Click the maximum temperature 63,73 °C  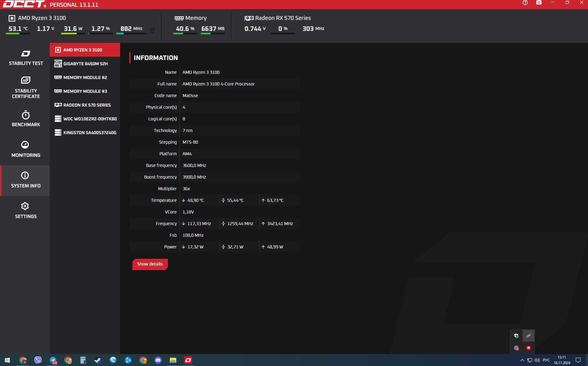(275, 200)
